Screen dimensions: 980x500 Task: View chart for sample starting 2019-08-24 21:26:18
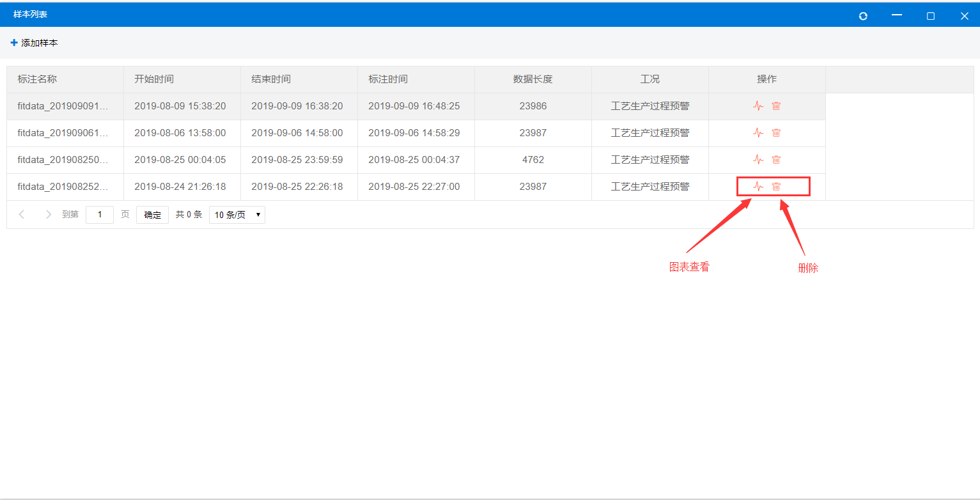758,187
